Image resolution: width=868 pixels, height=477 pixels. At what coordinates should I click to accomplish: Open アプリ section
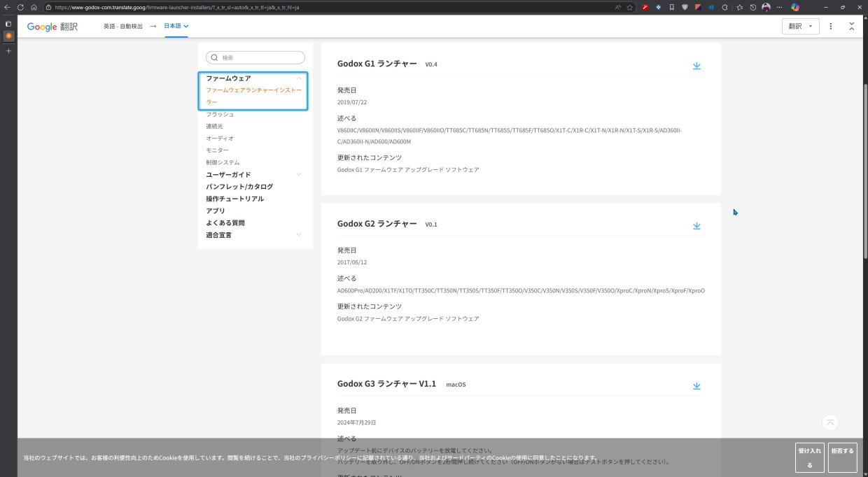click(x=216, y=211)
